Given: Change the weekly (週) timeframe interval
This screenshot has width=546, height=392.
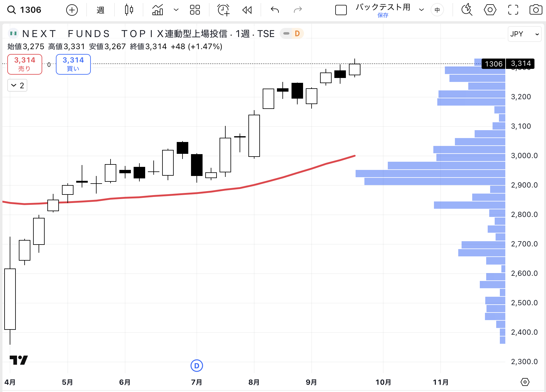Looking at the screenshot, I should coord(101,10).
